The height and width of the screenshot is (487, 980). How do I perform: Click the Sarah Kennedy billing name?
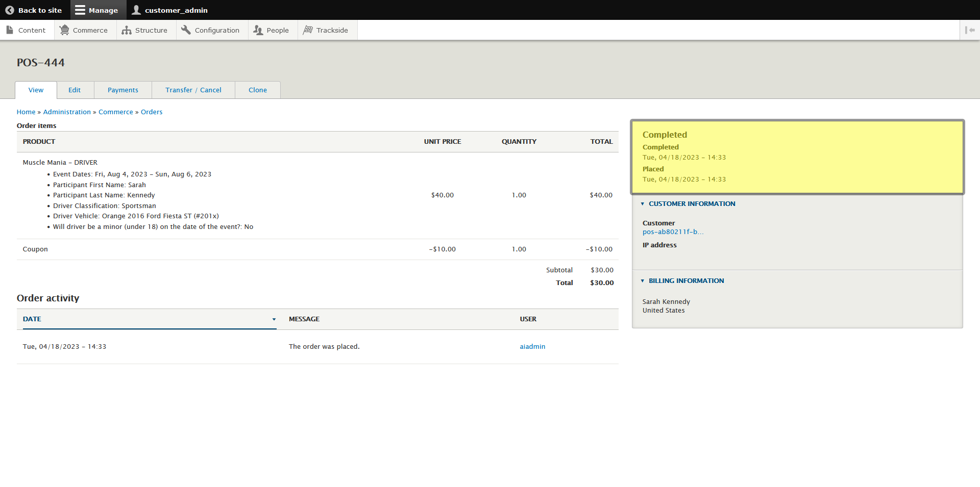coord(666,302)
